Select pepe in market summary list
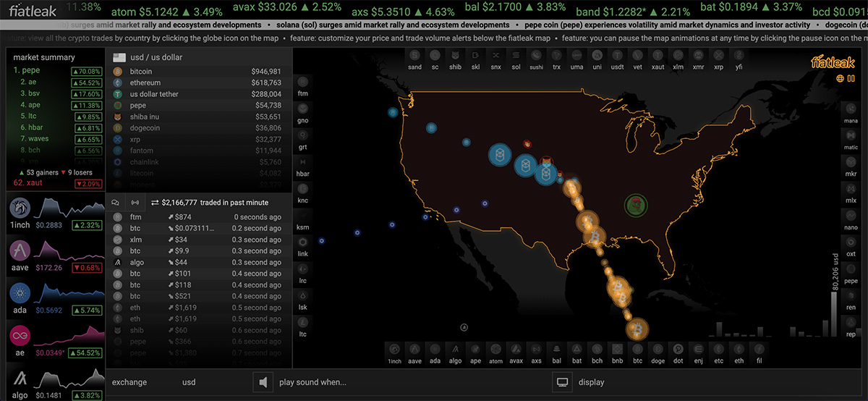This screenshot has height=401, width=868. tap(30, 71)
